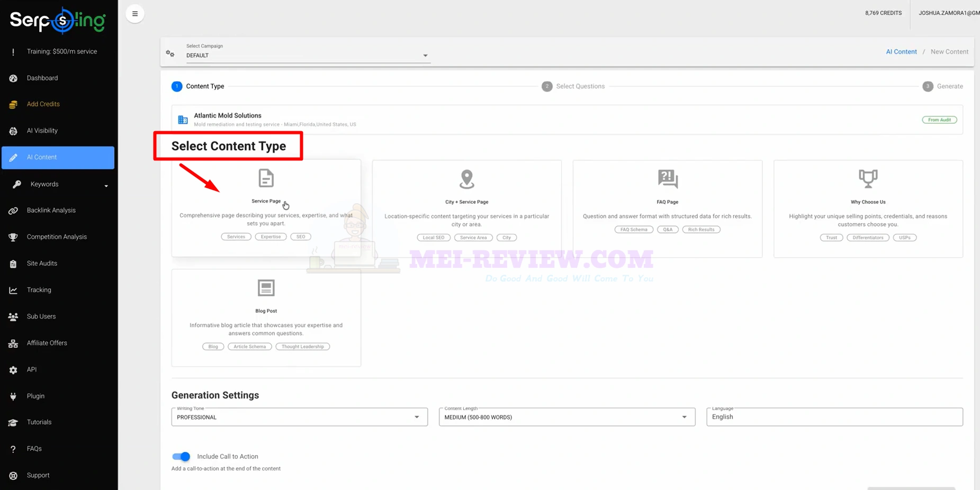980x490 pixels.
Task: Click the Tracking chart icon
Action: pyautogui.click(x=13, y=290)
